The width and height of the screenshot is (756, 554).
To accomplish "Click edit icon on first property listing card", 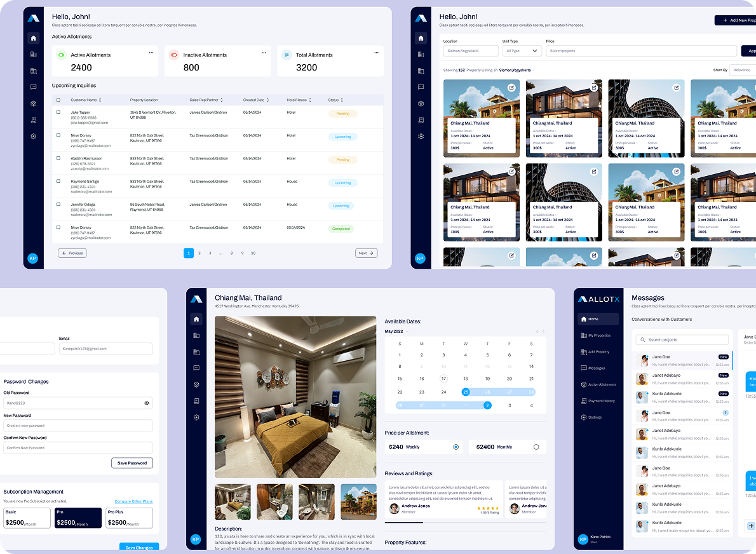I will pos(511,88).
